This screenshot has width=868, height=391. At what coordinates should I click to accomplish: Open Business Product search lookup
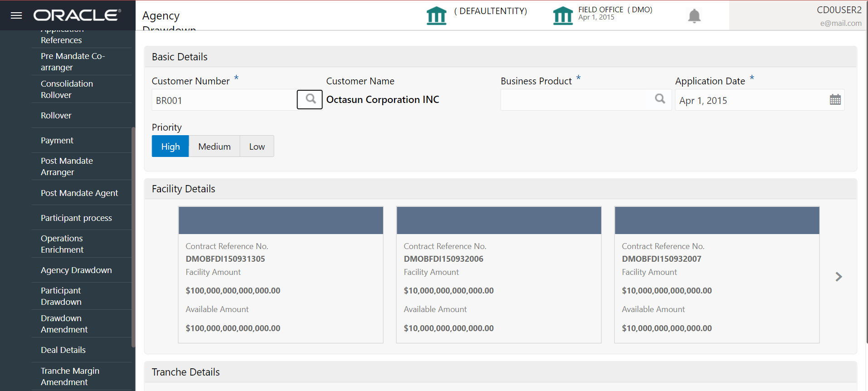(x=660, y=99)
